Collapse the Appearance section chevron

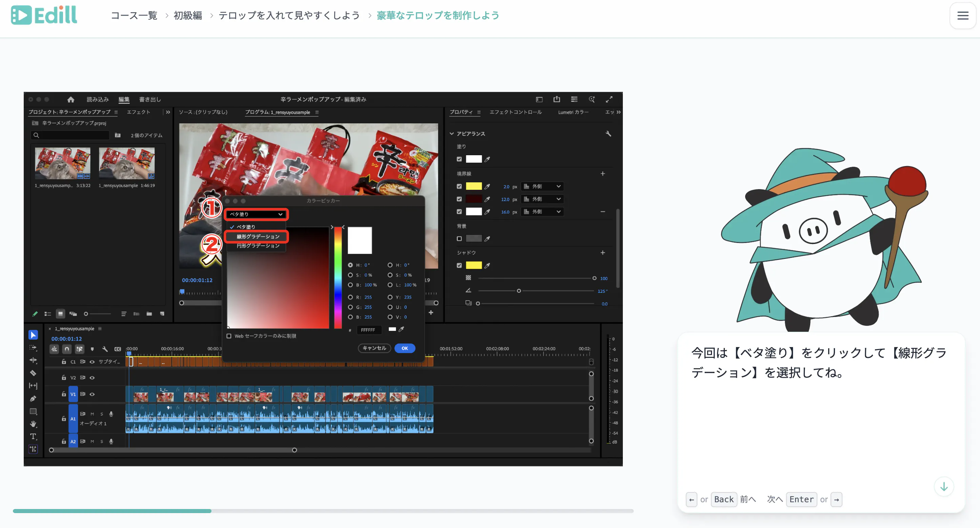tap(452, 134)
